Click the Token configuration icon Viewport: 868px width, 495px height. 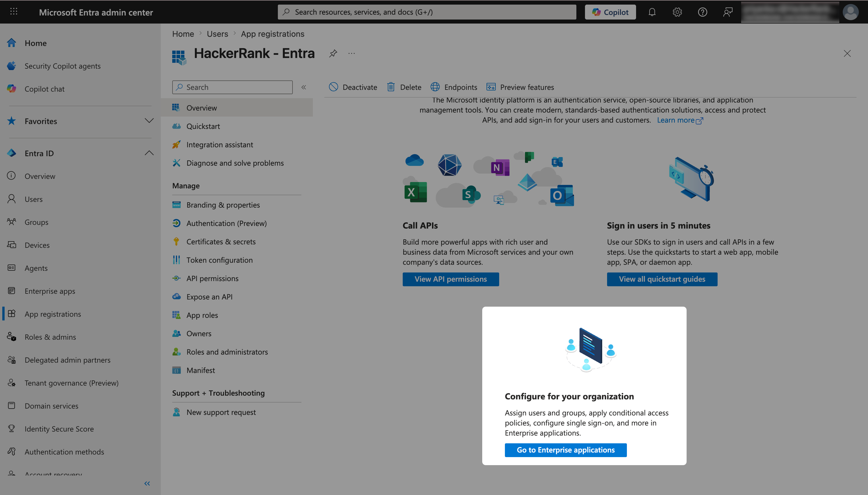(177, 260)
